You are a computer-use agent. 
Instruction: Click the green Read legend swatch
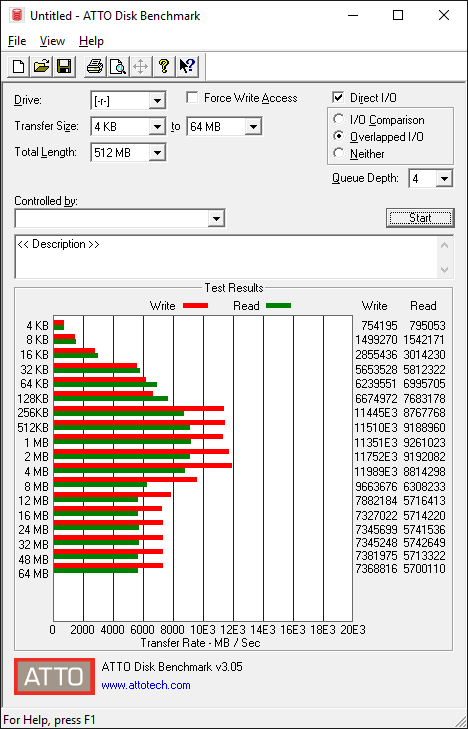278,306
